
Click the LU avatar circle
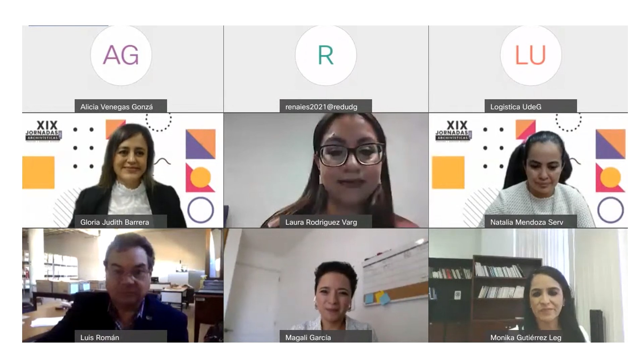point(531,55)
